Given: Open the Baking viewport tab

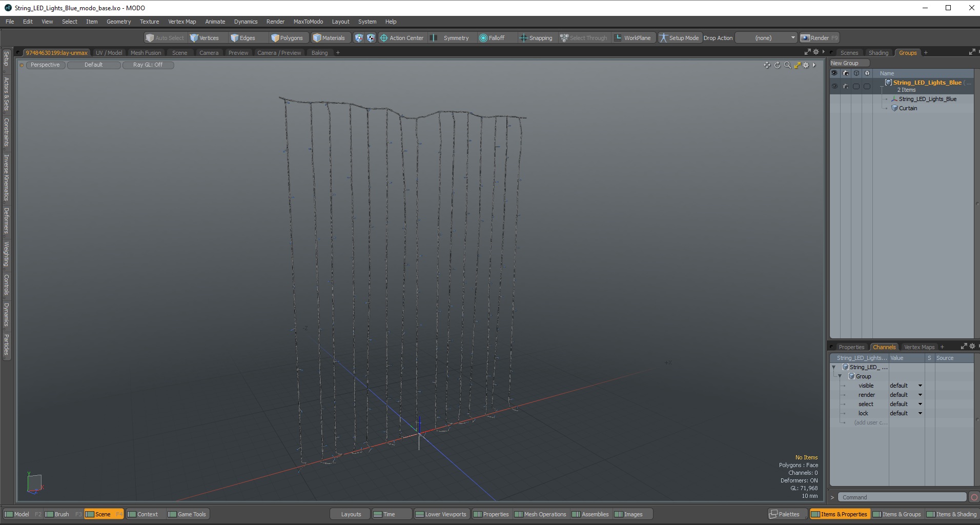Looking at the screenshot, I should (x=319, y=53).
